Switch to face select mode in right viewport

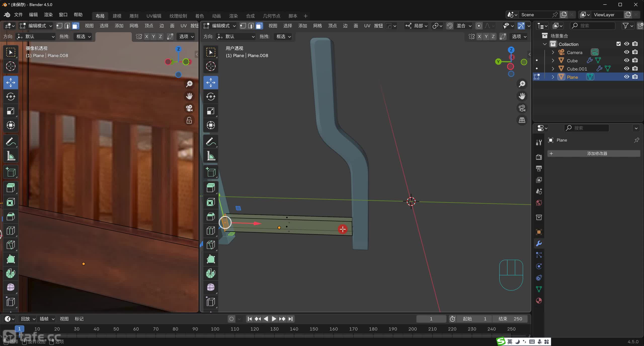259,26
